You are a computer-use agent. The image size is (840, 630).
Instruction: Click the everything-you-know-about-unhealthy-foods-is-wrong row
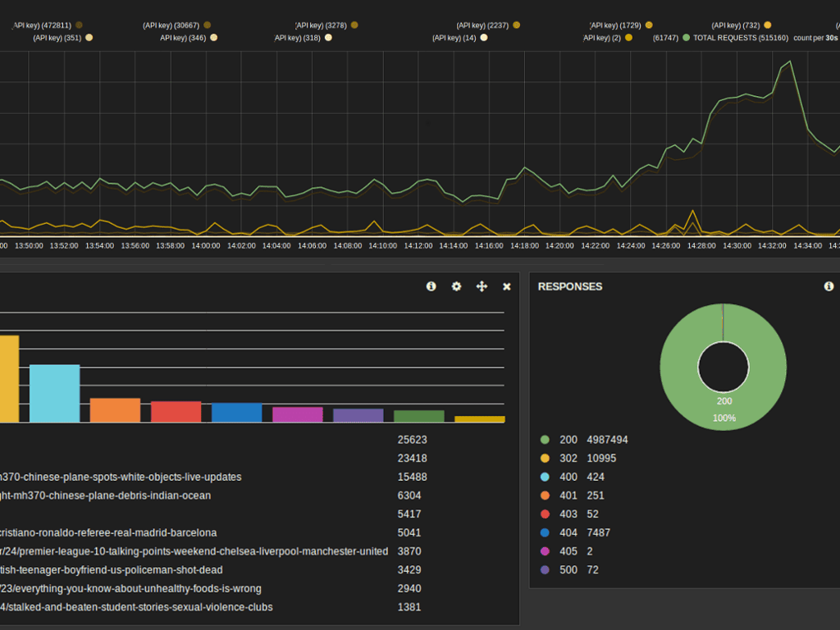tap(131, 588)
